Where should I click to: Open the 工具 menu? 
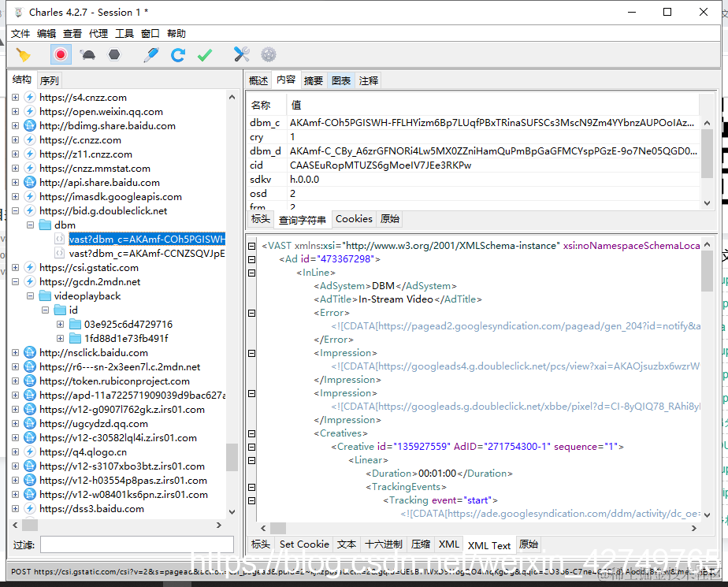tap(124, 33)
